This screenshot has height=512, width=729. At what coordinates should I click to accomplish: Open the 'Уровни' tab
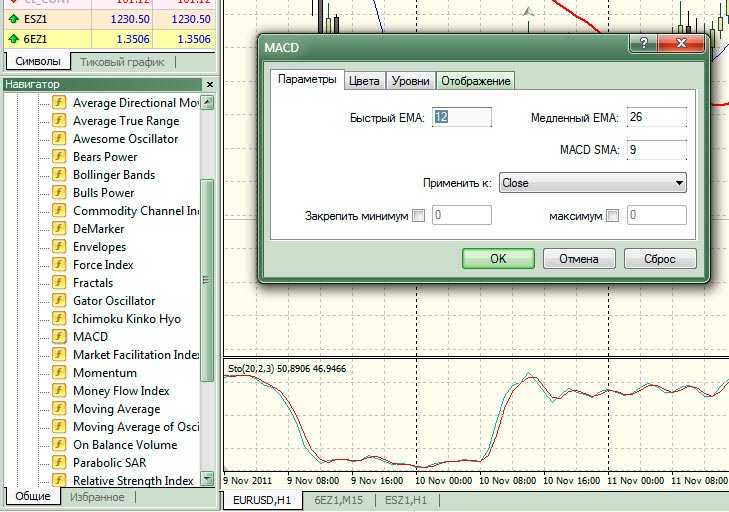point(410,81)
